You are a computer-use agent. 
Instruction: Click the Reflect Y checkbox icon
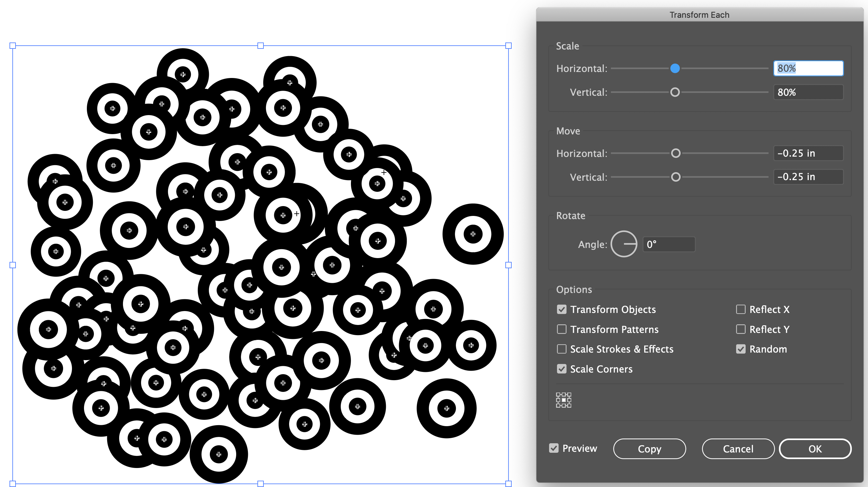(741, 329)
